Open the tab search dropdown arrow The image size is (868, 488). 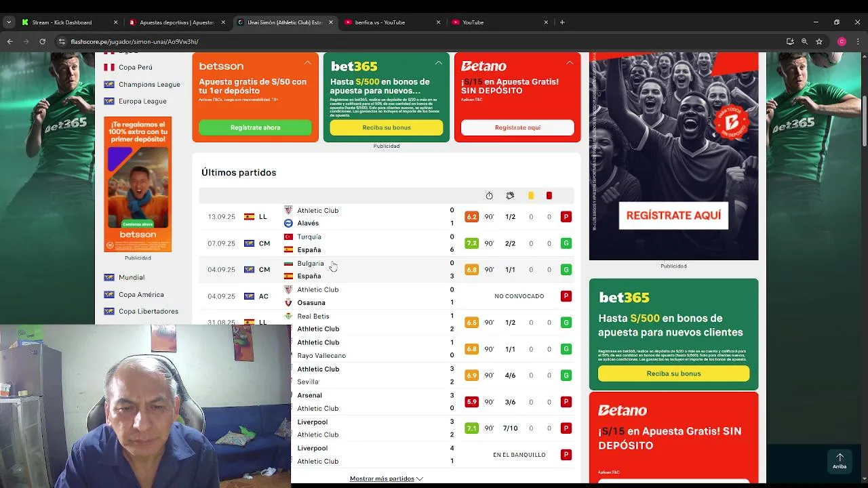pyautogui.click(x=9, y=22)
